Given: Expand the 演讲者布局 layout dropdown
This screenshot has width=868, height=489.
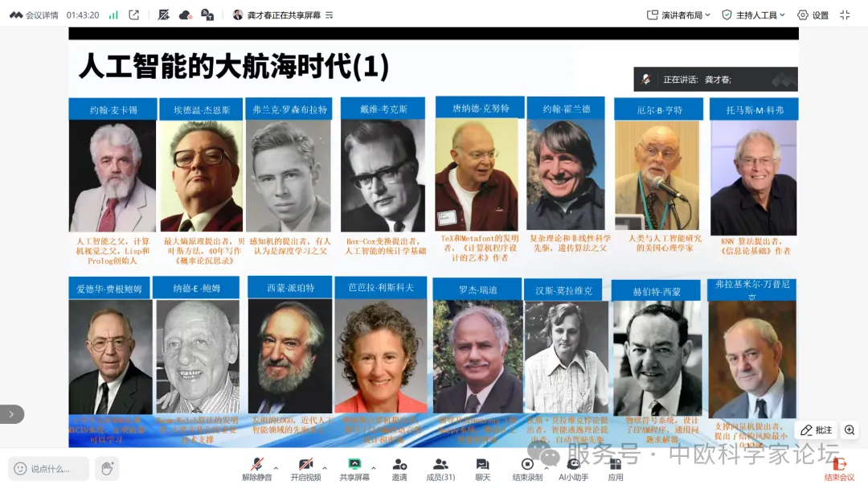Looking at the screenshot, I should coord(679,14).
